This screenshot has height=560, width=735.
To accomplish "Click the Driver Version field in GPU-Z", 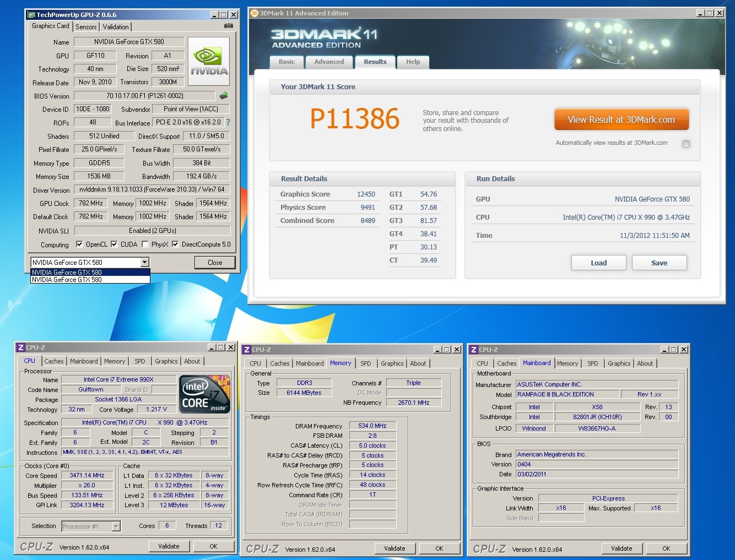I will tap(152, 189).
